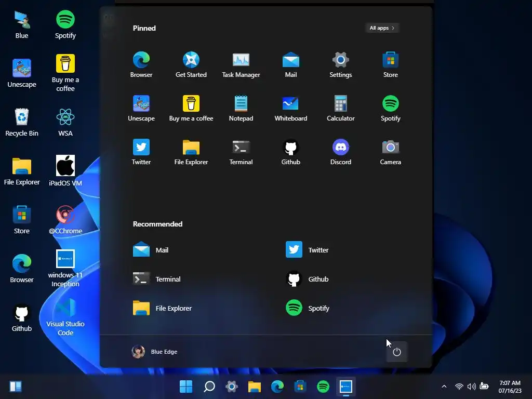Open the volume tray icon
The height and width of the screenshot is (399, 532).
coord(471,387)
